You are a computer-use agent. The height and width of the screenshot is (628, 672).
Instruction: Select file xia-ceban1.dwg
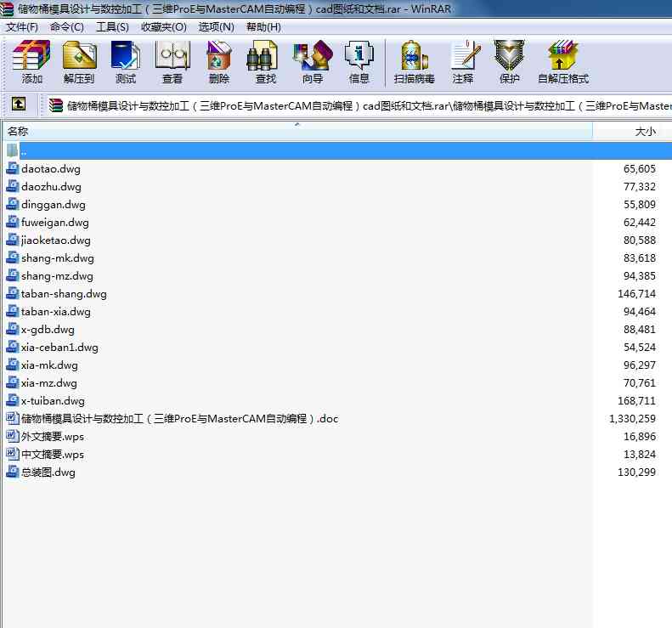pyautogui.click(x=59, y=348)
